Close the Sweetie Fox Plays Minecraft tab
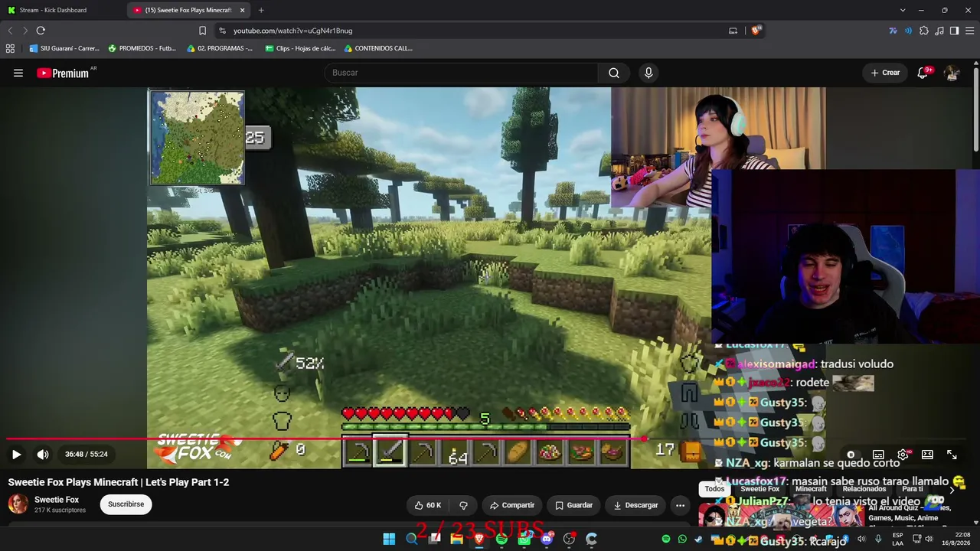Image resolution: width=980 pixels, height=551 pixels. (242, 10)
